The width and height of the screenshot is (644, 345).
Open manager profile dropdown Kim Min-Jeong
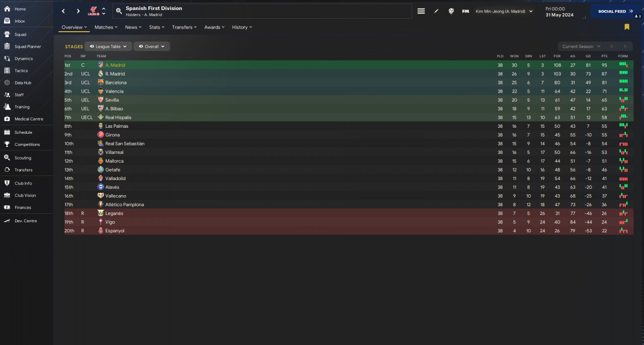tap(504, 11)
